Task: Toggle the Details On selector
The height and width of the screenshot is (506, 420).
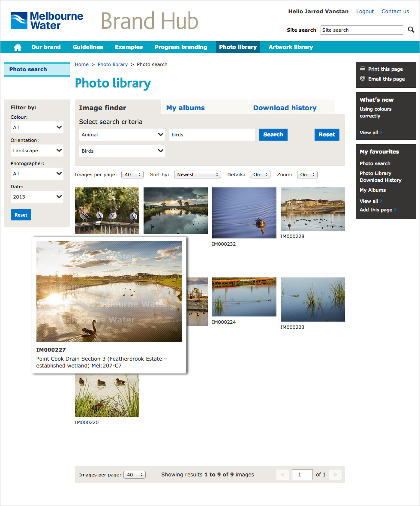Action: tap(260, 175)
